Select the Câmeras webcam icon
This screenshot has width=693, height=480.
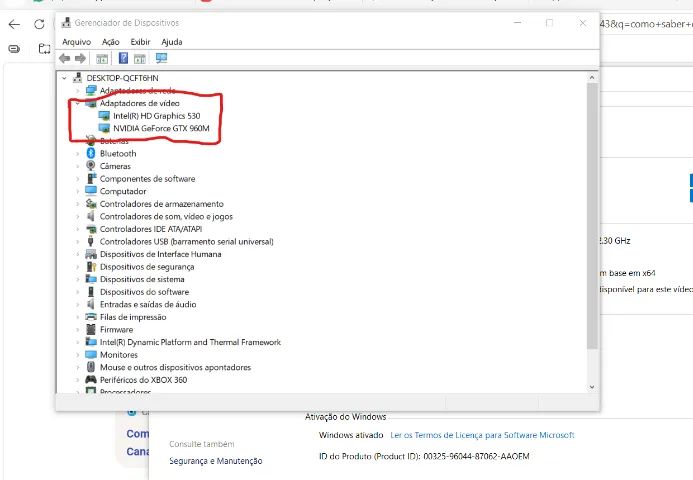[91, 166]
